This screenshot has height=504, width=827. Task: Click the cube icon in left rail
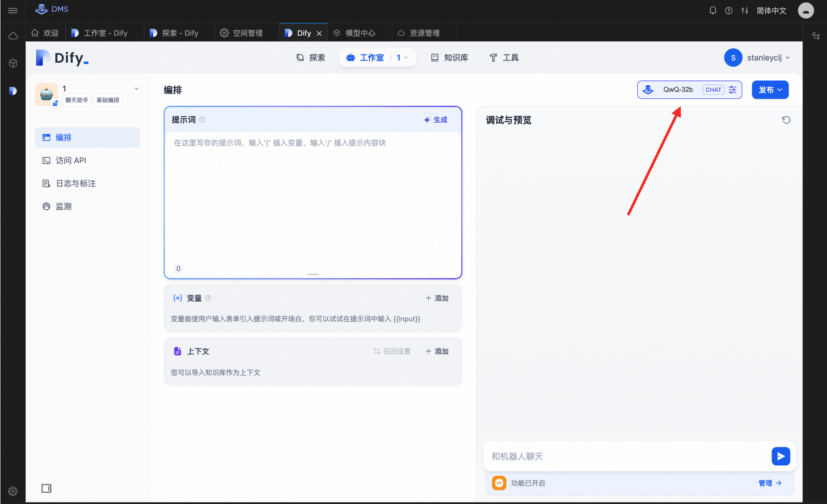[13, 63]
